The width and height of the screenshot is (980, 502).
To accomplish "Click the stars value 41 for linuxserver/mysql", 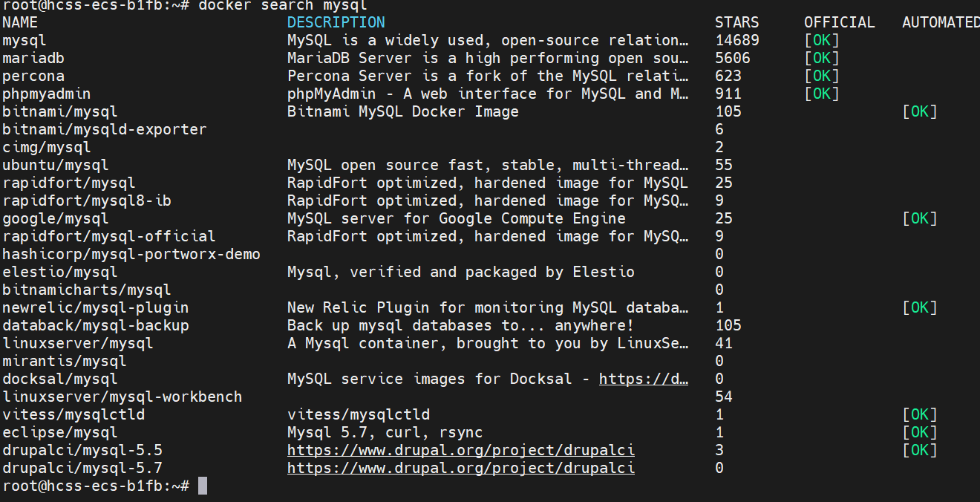I will [x=724, y=344].
